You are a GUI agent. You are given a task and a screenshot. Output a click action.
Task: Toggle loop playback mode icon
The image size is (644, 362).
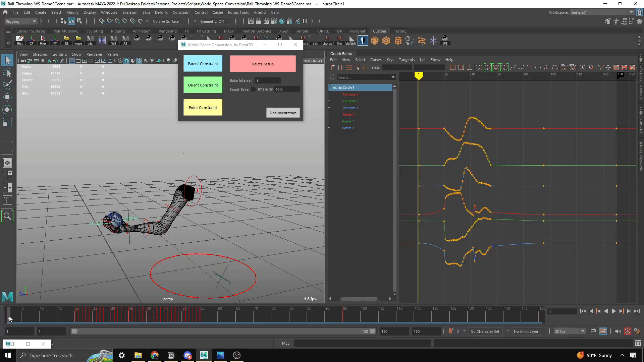point(593,331)
